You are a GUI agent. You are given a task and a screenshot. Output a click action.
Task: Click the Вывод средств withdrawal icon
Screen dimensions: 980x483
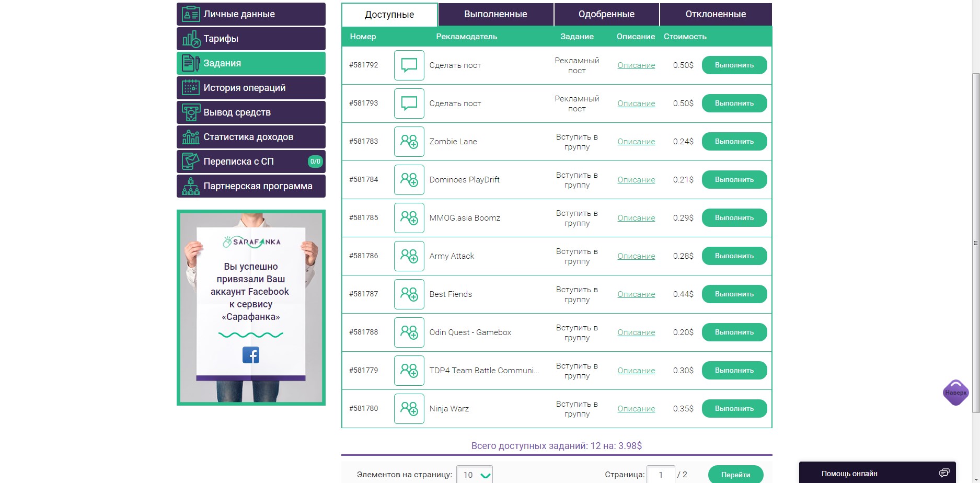(190, 112)
